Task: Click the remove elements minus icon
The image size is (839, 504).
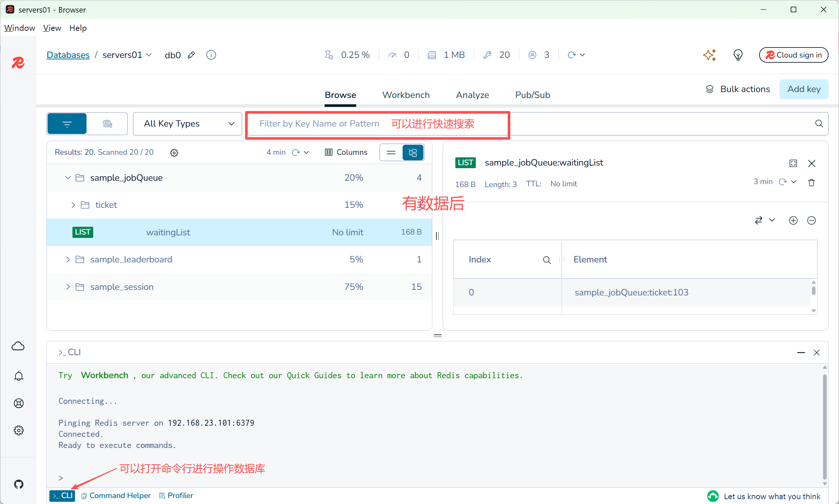Action: (812, 220)
